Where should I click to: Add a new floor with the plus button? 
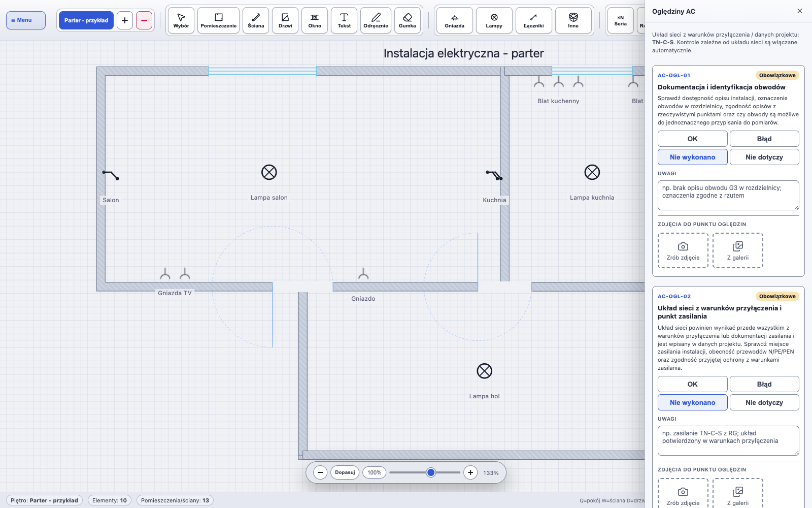(125, 20)
